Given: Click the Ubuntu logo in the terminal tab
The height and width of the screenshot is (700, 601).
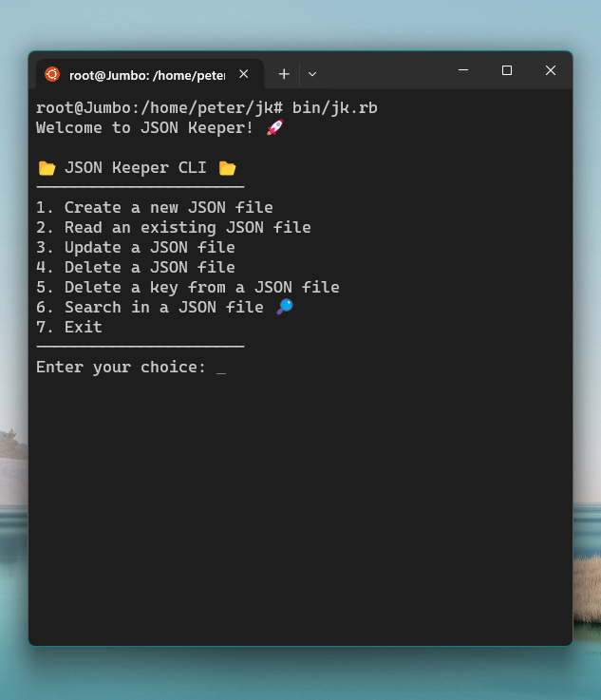Looking at the screenshot, I should coord(52,74).
